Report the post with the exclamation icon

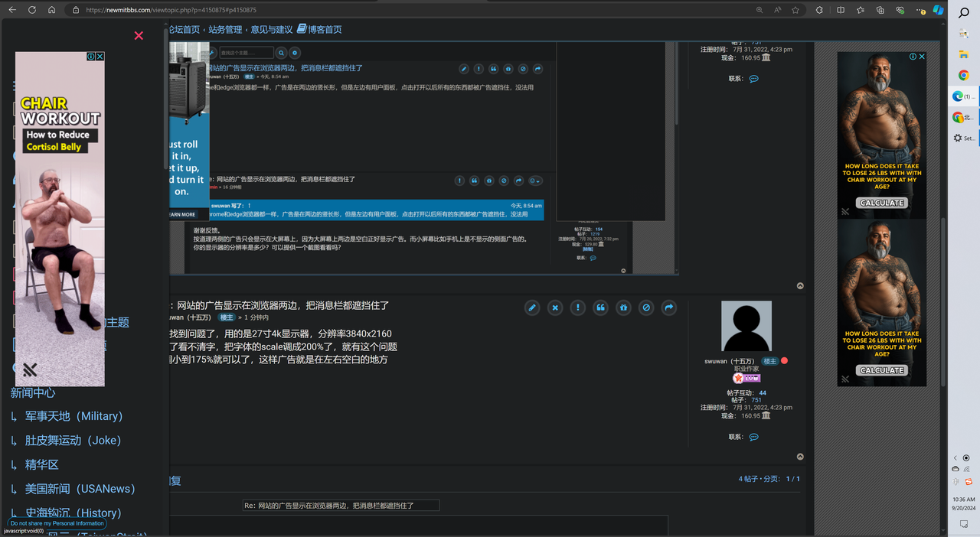578,308
